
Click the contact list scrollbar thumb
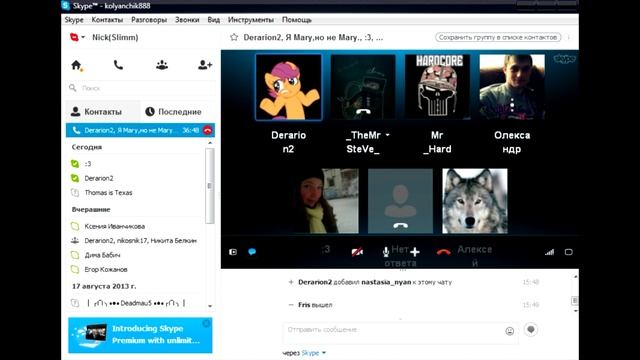click(x=210, y=186)
